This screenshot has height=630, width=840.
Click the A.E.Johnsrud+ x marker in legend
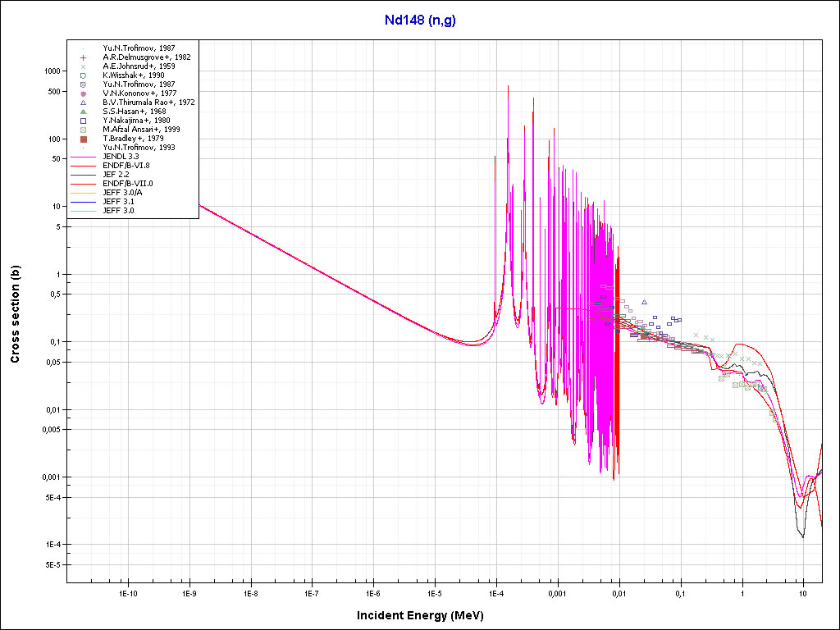83,66
